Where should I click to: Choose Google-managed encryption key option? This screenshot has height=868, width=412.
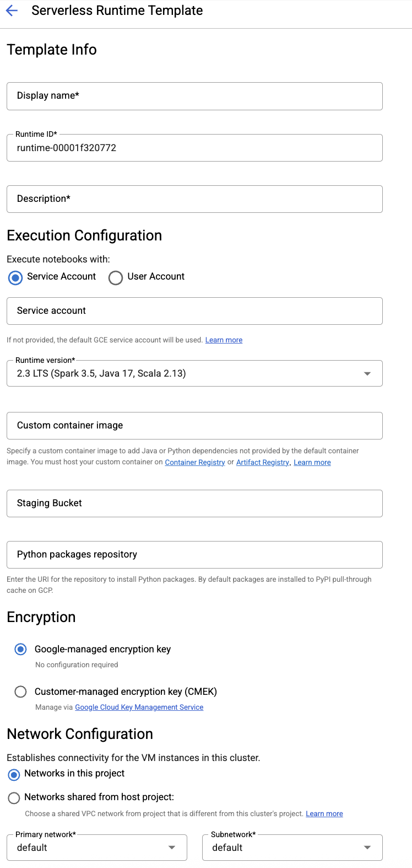(20, 650)
